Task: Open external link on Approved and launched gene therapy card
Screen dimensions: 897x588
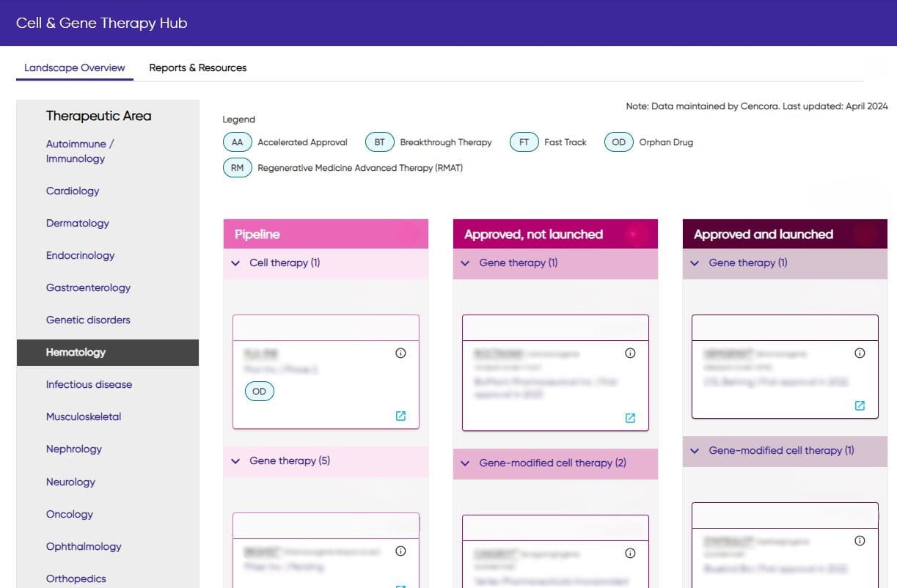Action: (x=860, y=405)
